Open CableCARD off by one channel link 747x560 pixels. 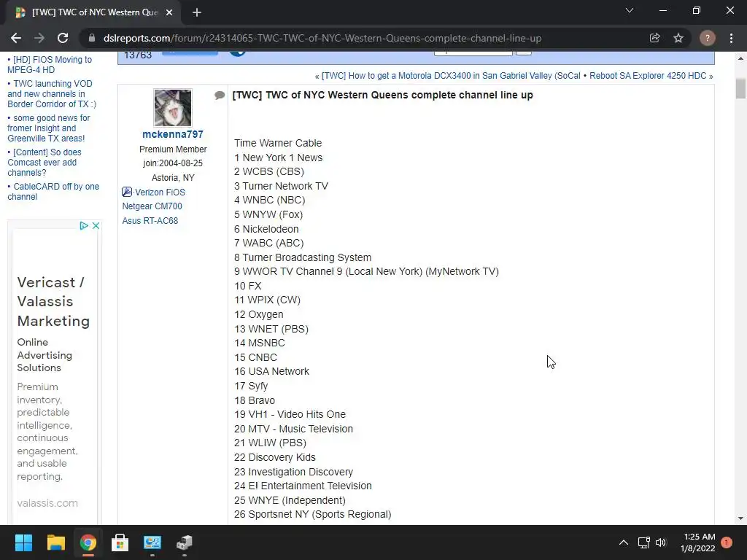pos(53,192)
